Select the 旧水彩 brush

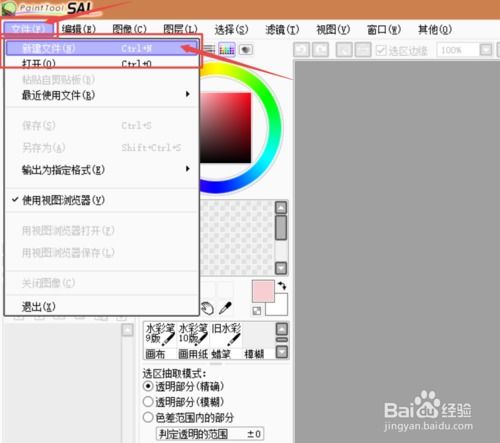click(226, 335)
